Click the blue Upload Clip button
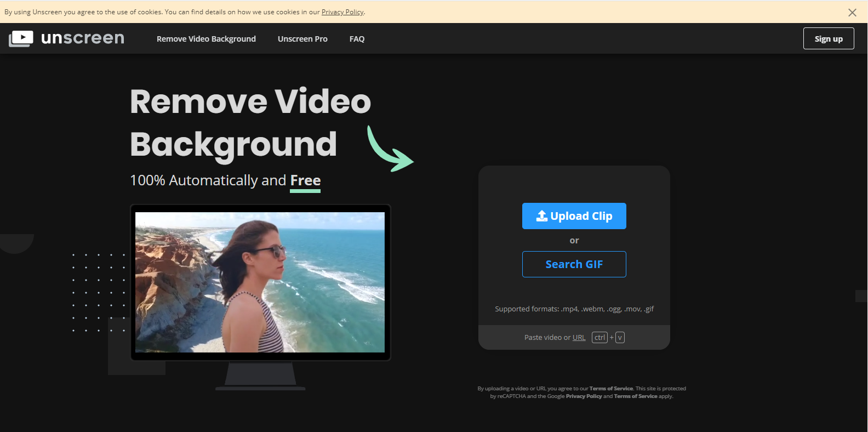Screen dimensions: 868x432 pyautogui.click(x=574, y=216)
